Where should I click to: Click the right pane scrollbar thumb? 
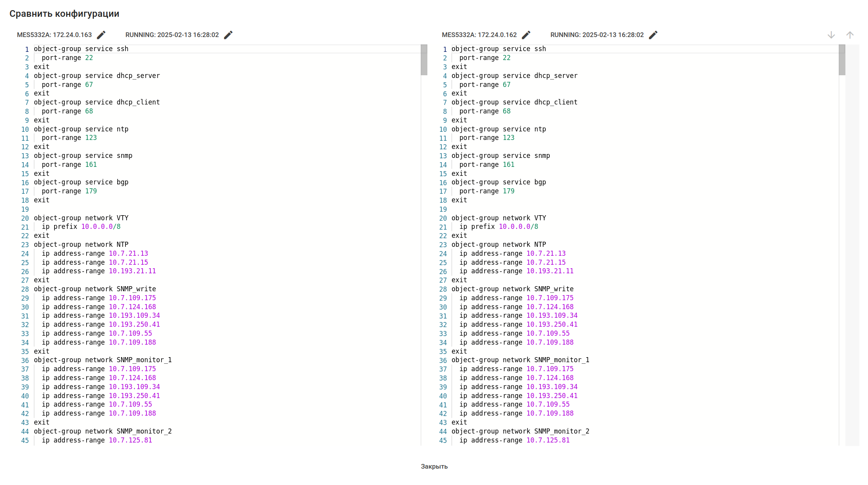(842, 60)
